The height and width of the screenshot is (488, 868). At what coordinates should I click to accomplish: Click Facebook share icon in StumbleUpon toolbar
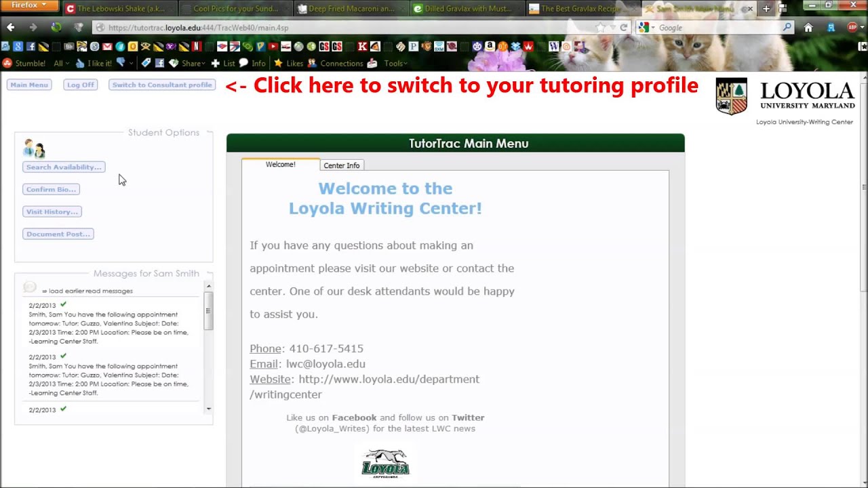coord(159,63)
